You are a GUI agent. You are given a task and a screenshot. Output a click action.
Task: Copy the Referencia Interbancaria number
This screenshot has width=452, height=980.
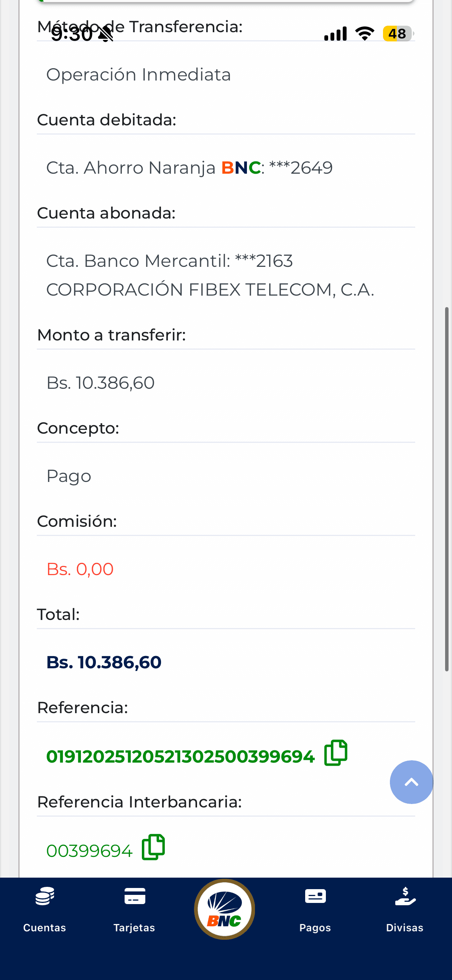point(153,847)
